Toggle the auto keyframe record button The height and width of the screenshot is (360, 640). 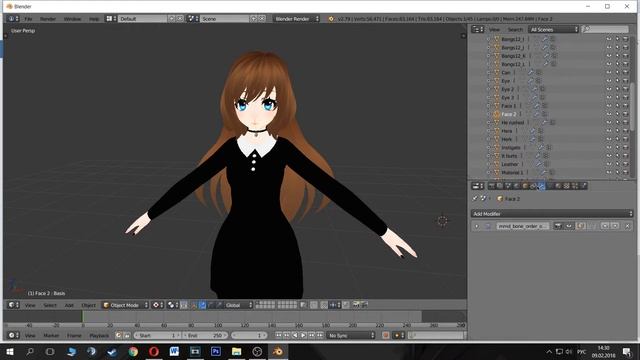tap(385, 336)
